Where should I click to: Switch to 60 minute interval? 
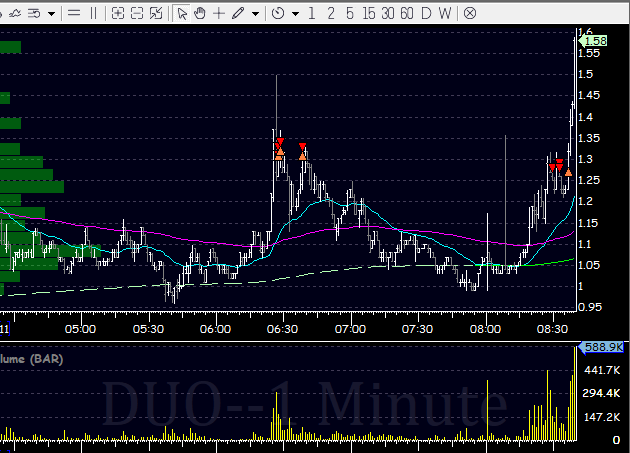tap(407, 13)
